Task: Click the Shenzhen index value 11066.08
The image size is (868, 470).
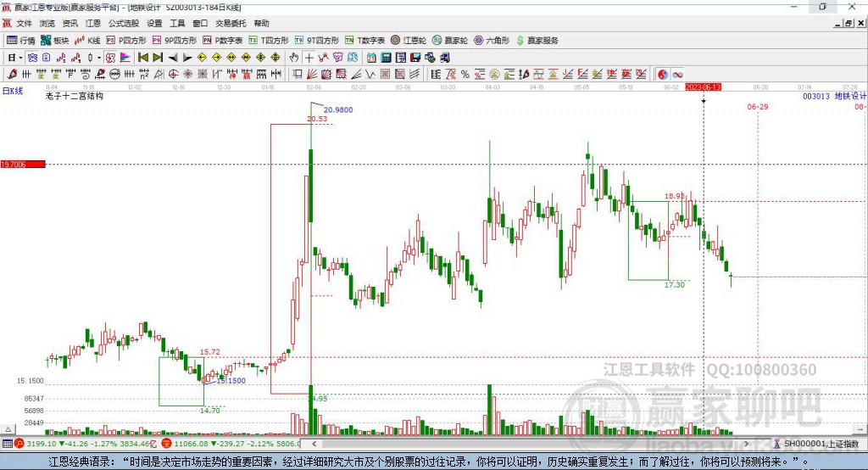Action: coord(192,444)
